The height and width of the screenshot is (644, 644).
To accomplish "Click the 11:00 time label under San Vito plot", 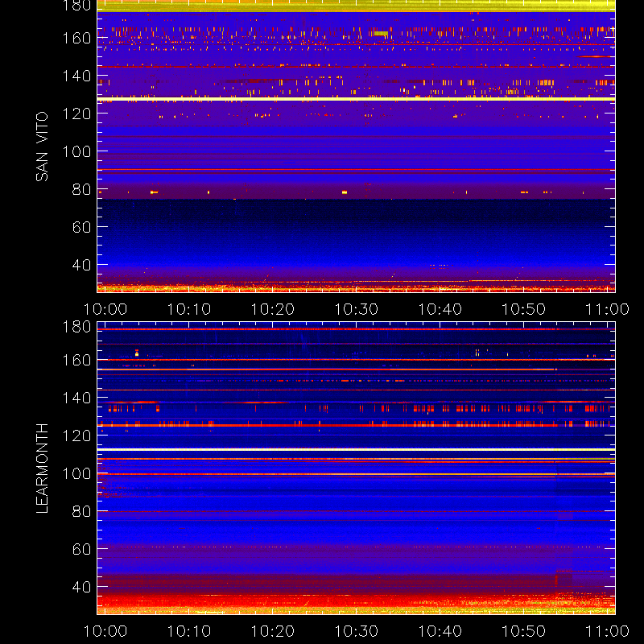I will pos(607,309).
